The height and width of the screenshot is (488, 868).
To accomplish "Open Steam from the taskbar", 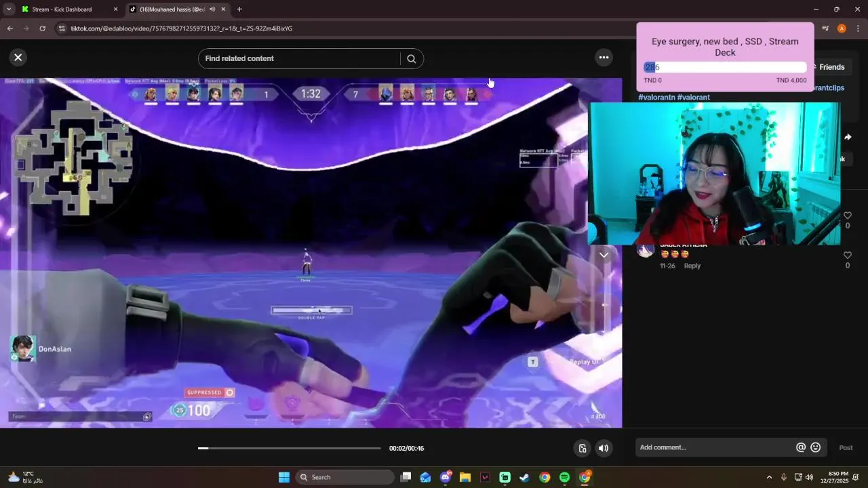I will tap(525, 477).
